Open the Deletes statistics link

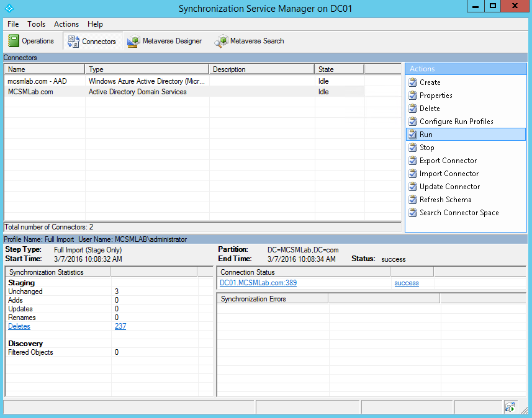click(19, 326)
